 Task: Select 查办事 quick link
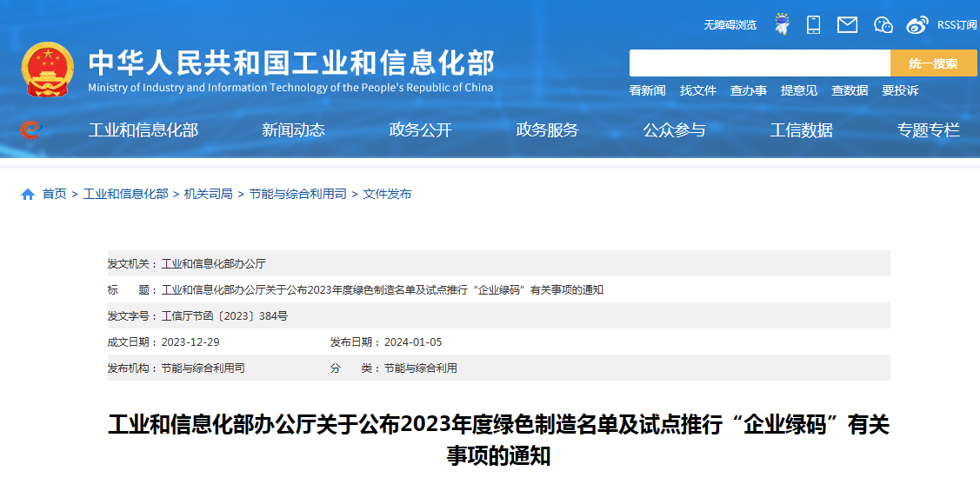point(749,90)
